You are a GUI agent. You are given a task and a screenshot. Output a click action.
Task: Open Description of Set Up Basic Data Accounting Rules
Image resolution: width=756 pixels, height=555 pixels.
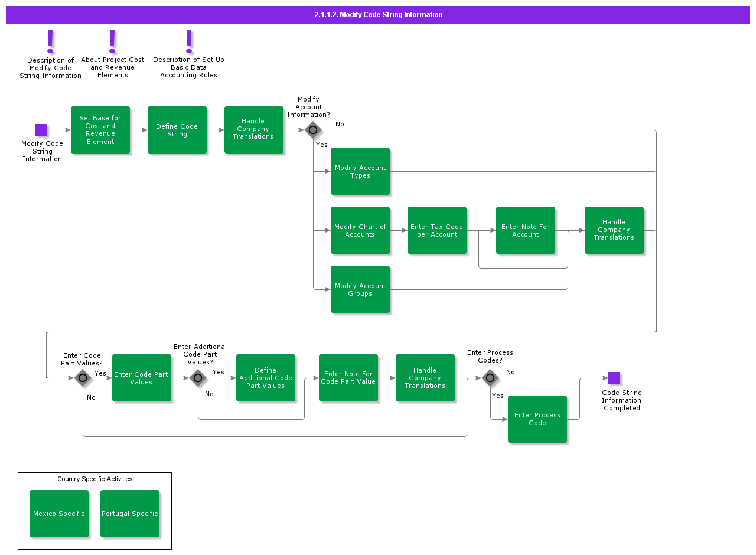click(x=188, y=43)
